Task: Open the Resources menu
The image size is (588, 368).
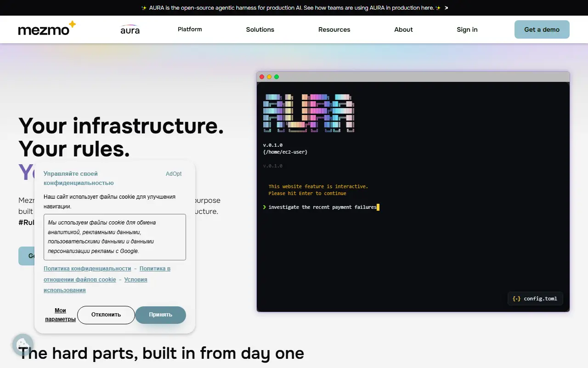Action: [x=334, y=29]
